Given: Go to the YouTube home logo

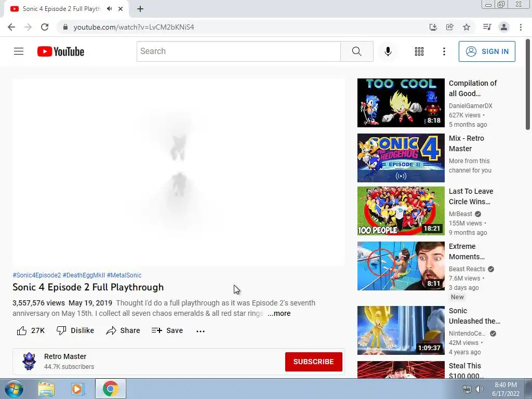Looking at the screenshot, I should [61, 51].
